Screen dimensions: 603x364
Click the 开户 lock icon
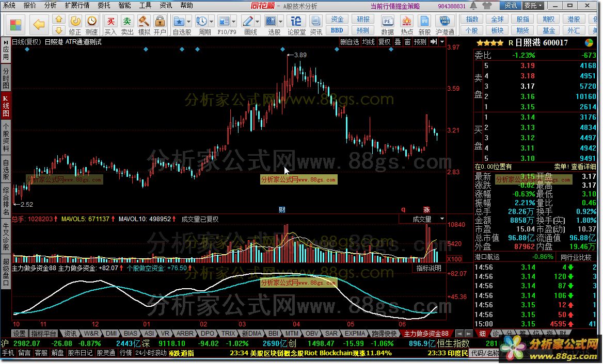160,25
